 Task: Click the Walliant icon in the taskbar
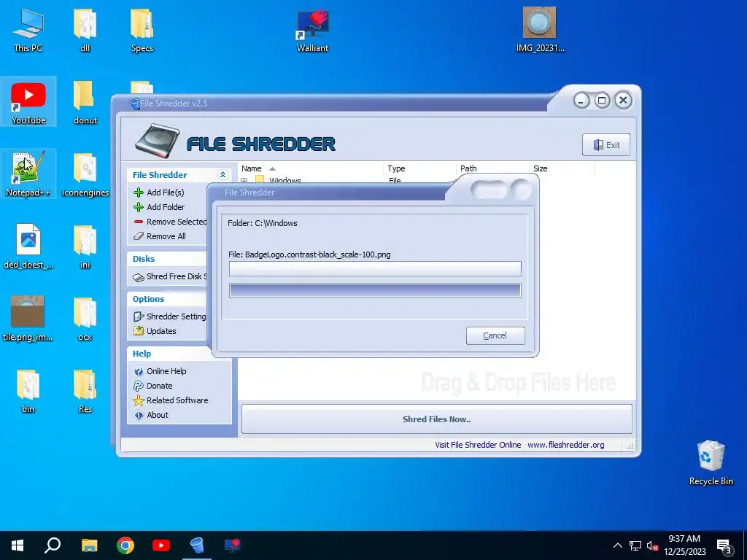pyautogui.click(x=233, y=545)
